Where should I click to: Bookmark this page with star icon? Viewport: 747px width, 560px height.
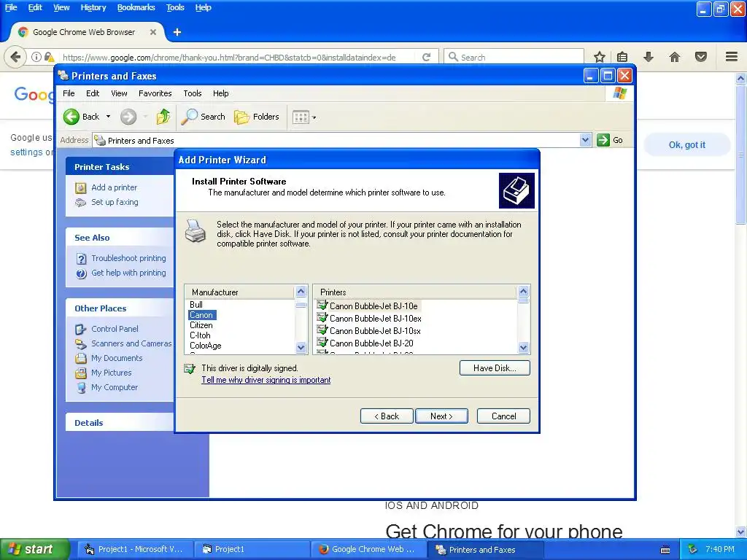pyautogui.click(x=600, y=57)
